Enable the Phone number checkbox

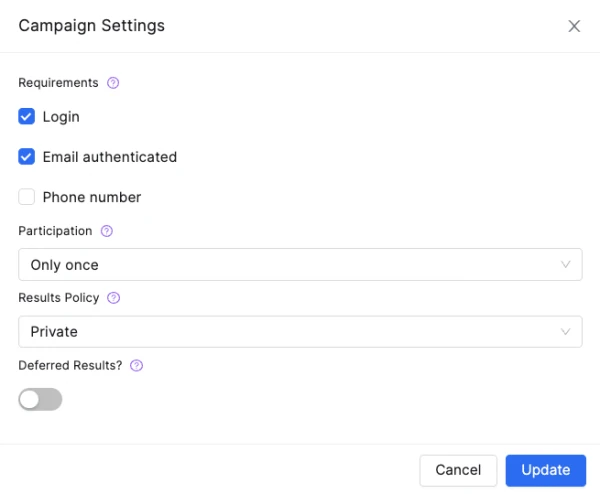pos(27,197)
